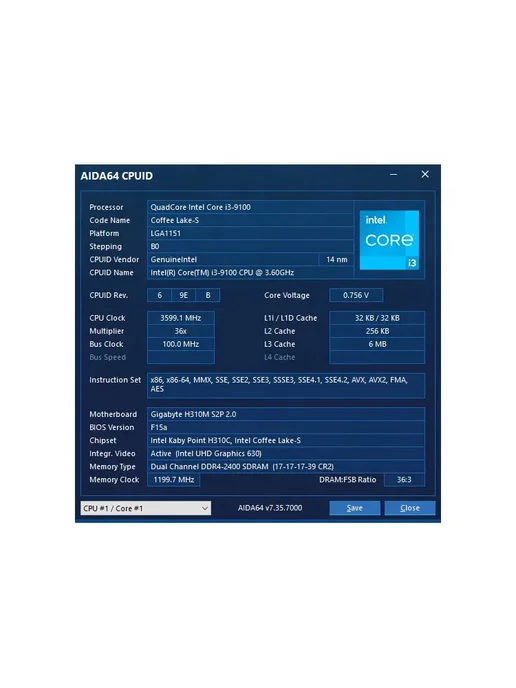Select the Chipset value Intel Kaby Point H310C

click(x=286, y=441)
